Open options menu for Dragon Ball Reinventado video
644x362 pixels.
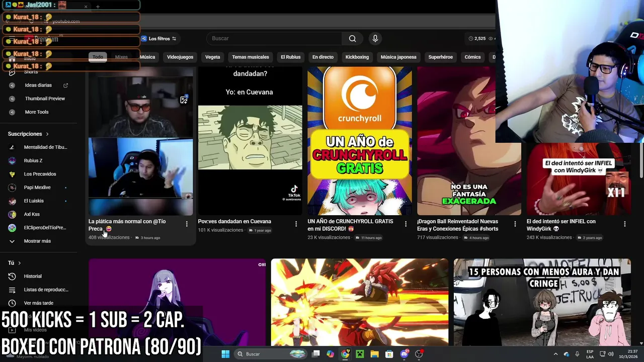pyautogui.click(x=515, y=224)
